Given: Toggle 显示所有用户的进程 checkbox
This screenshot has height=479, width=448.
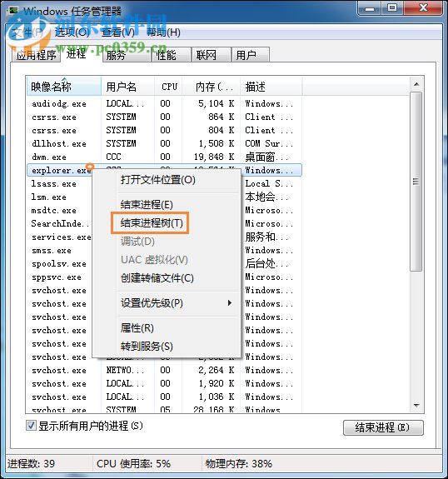Looking at the screenshot, I should click(31, 425).
